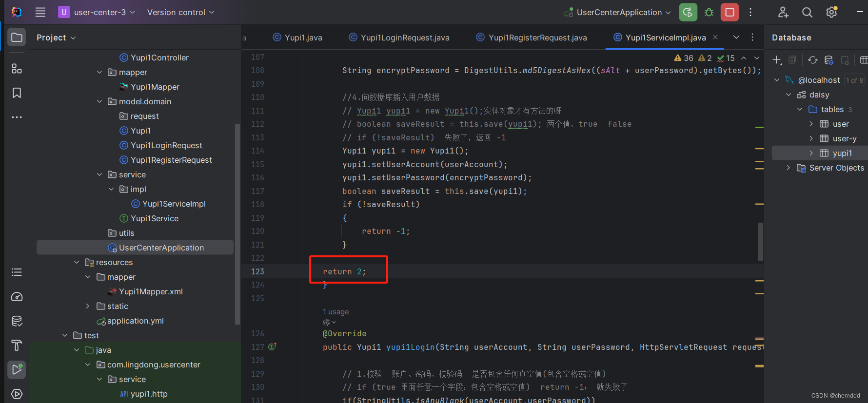
Task: Collapse the model.domain package node
Action: tap(99, 101)
